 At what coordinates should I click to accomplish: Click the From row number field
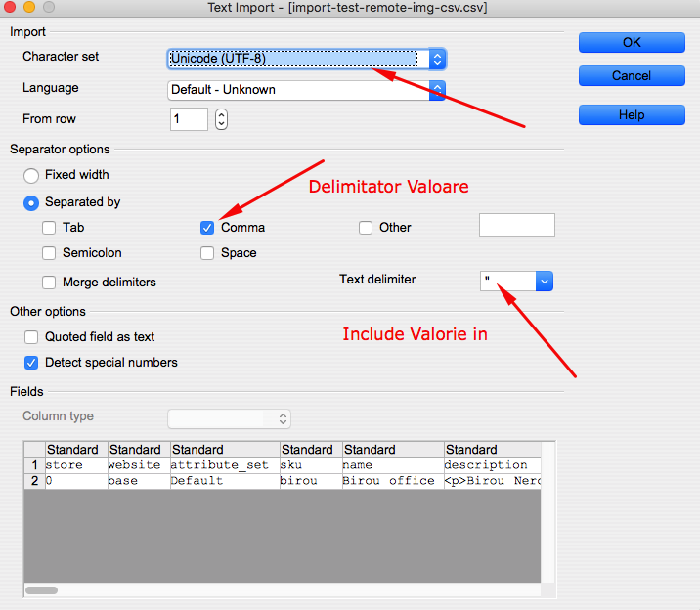pyautogui.click(x=189, y=119)
